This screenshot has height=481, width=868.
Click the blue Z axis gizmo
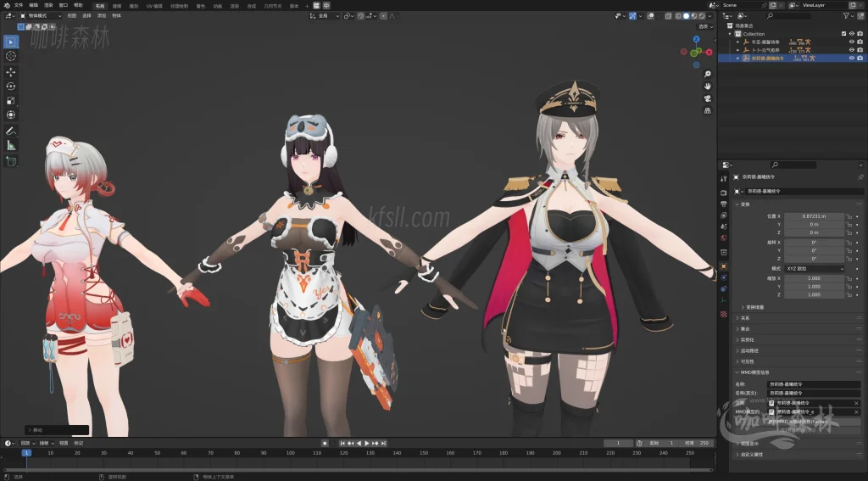tap(697, 39)
